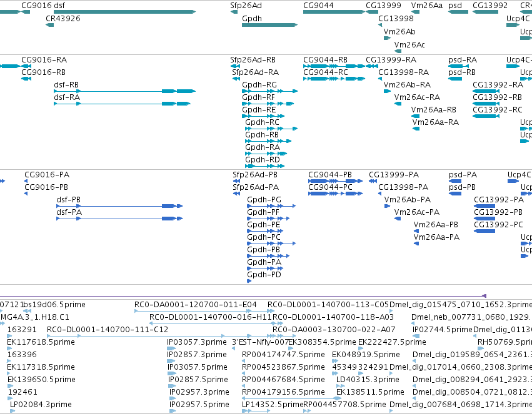Select protein Gpdh-PG
The width and height of the screenshot is (532, 414).
(271, 206)
